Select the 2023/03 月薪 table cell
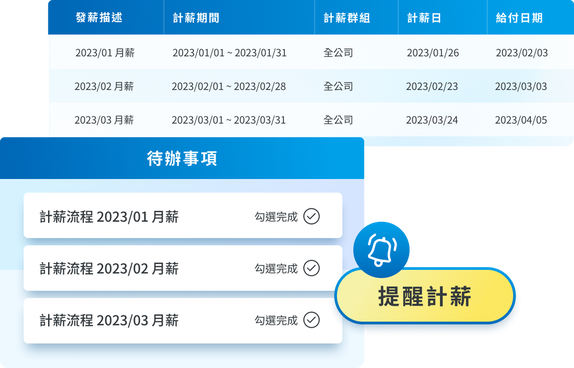 click(x=104, y=120)
